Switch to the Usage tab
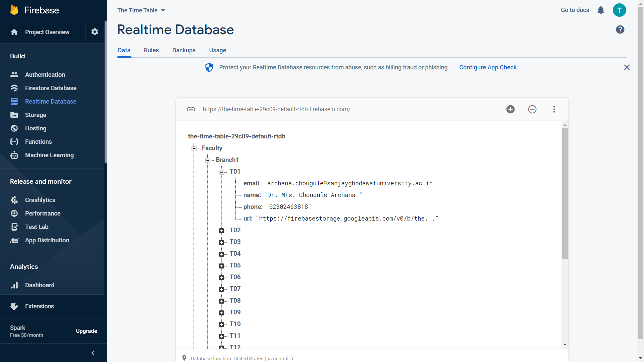The height and width of the screenshot is (362, 644). 217,50
